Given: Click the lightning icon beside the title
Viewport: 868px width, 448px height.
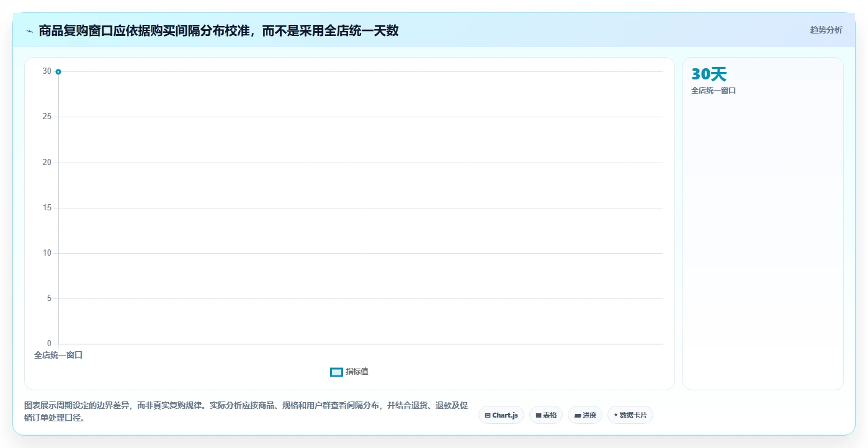Looking at the screenshot, I should pos(29,31).
